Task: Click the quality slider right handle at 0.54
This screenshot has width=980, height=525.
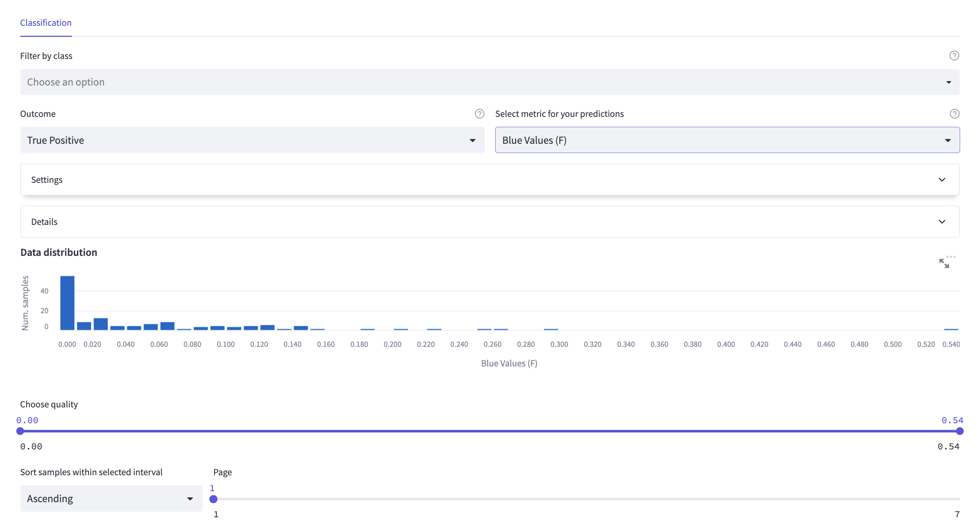Action: (959, 431)
